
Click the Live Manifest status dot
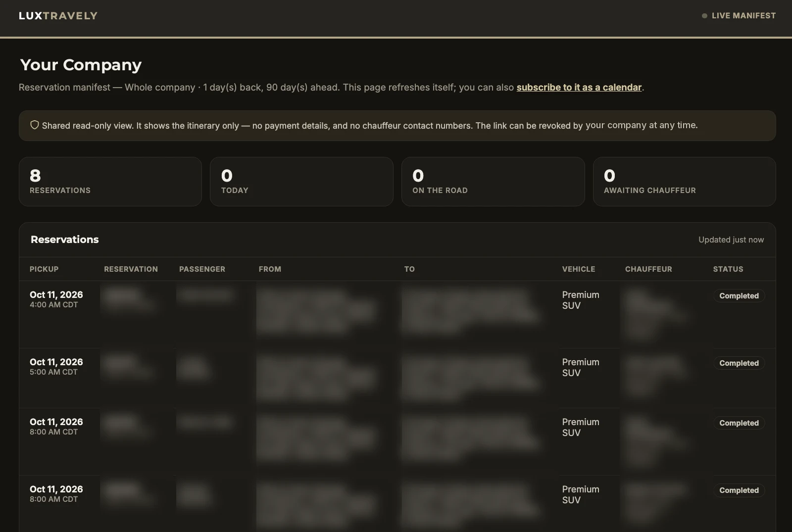click(704, 16)
